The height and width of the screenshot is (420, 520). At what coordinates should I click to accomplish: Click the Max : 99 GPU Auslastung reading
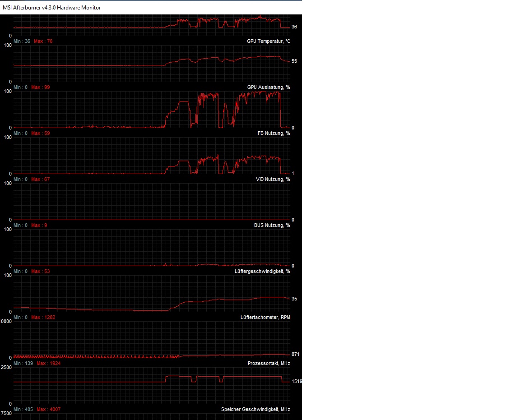click(x=41, y=87)
